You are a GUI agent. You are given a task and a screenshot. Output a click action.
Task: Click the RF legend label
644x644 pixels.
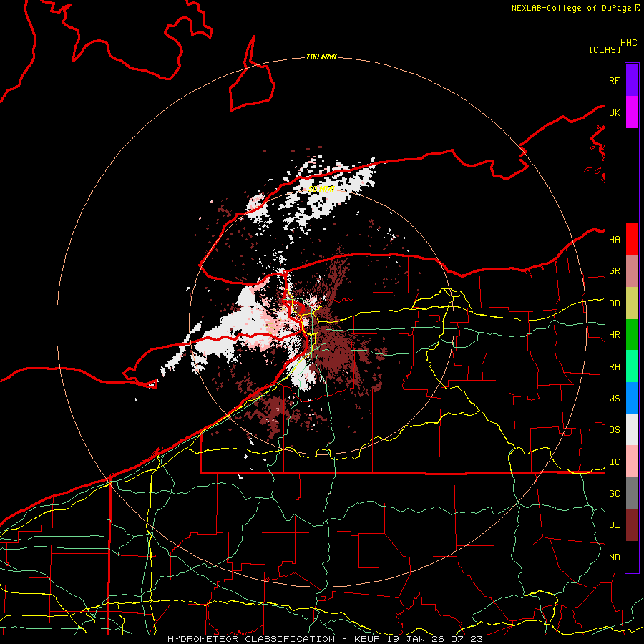point(614,80)
